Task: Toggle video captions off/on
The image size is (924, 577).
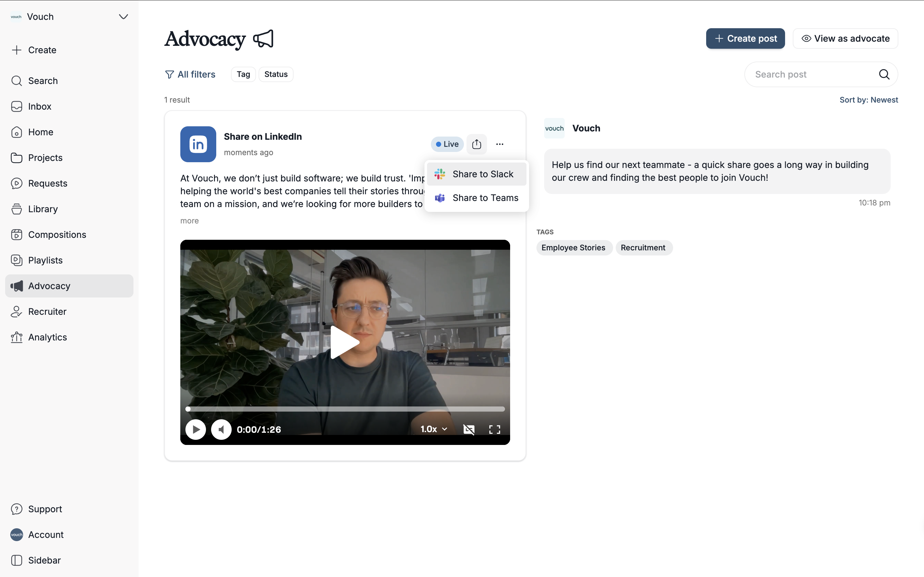Action: (468, 429)
